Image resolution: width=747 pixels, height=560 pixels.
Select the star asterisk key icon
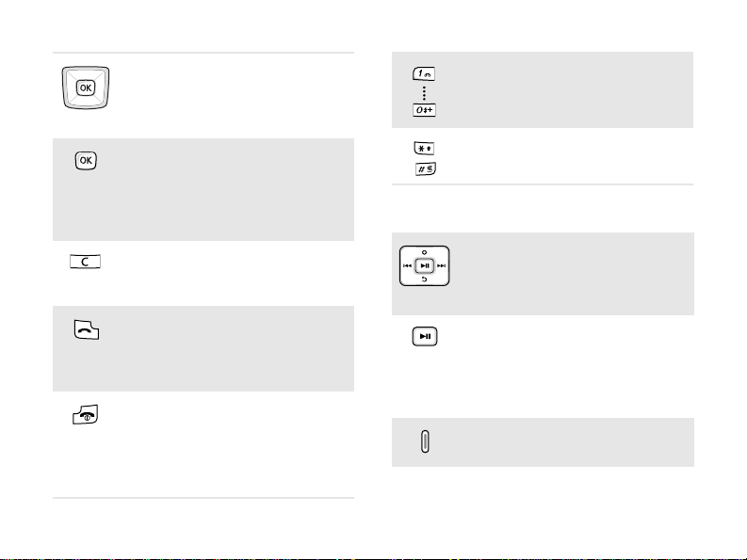click(424, 148)
